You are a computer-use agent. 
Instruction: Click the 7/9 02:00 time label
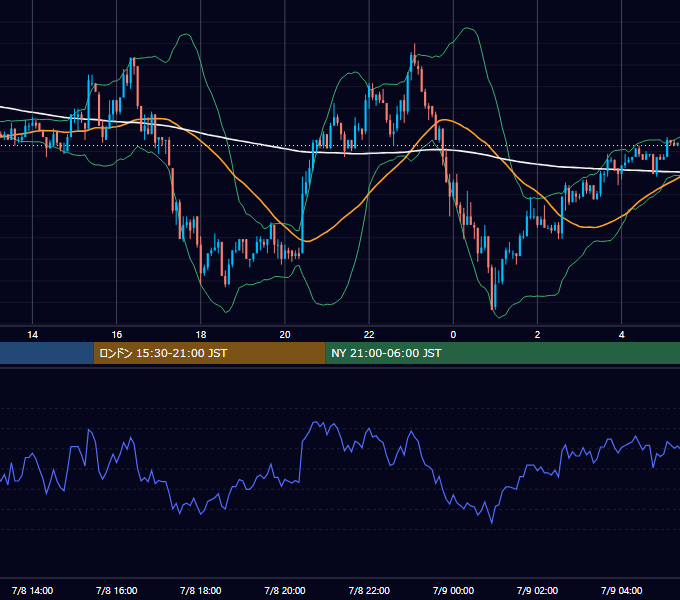537,590
